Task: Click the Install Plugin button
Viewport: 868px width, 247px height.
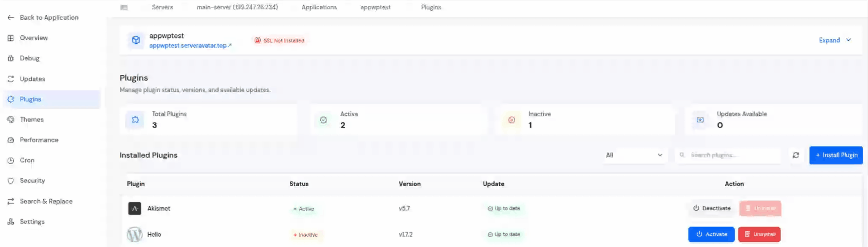Action: pos(836,155)
